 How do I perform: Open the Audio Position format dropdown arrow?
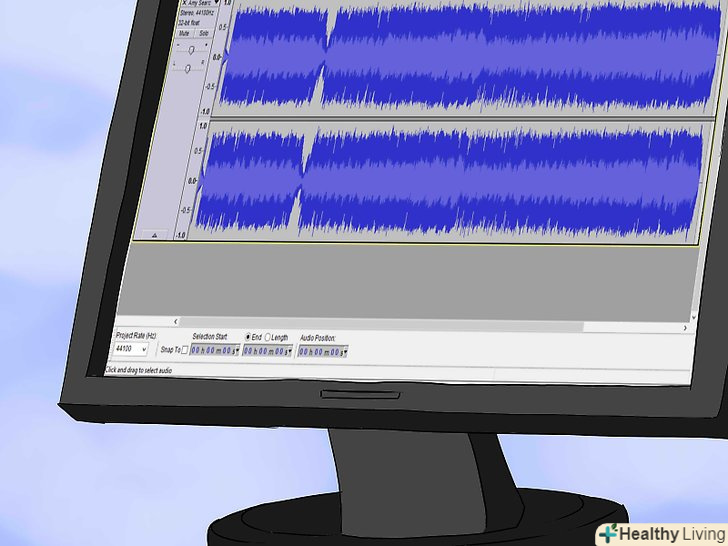tap(345, 352)
